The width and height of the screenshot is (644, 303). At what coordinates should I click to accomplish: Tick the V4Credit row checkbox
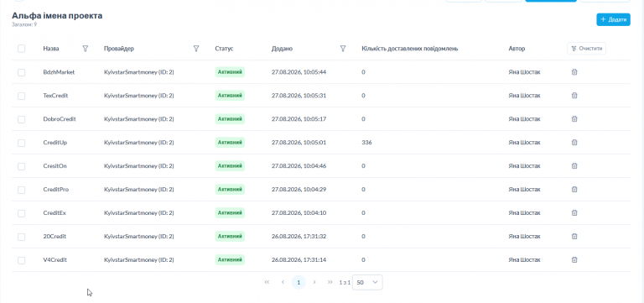click(21, 260)
